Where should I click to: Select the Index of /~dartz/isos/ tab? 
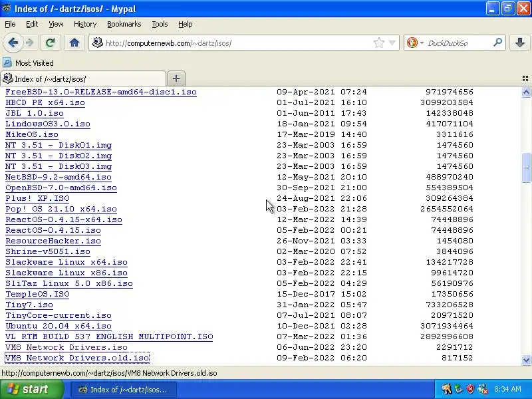tap(83, 78)
